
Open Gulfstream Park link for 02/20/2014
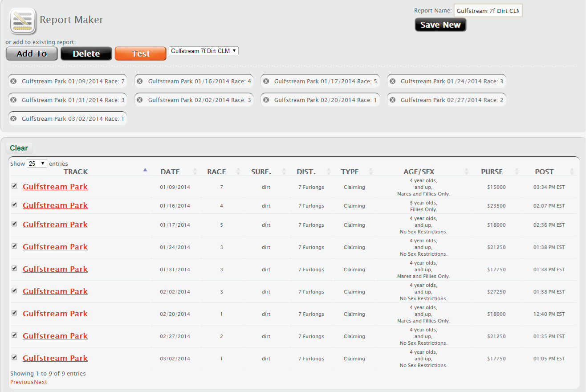(55, 314)
